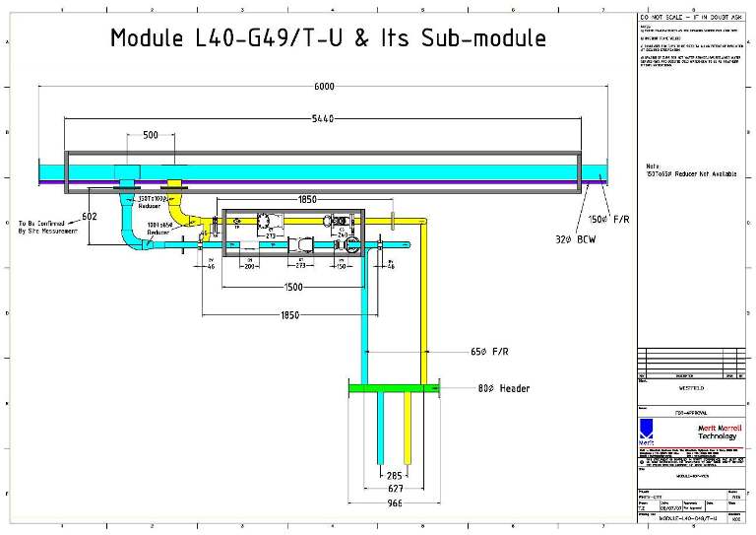Select the 200 dimension under the cyan pipe
Viewport: 756px width, 535px height.
pos(249,266)
